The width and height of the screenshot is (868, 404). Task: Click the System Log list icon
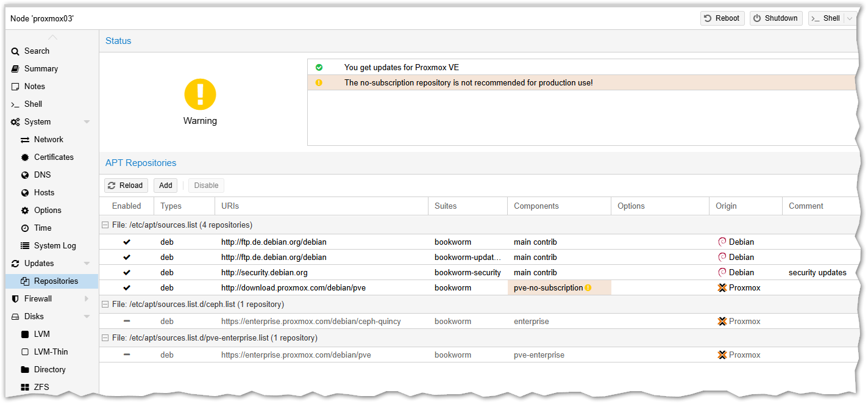tap(25, 246)
